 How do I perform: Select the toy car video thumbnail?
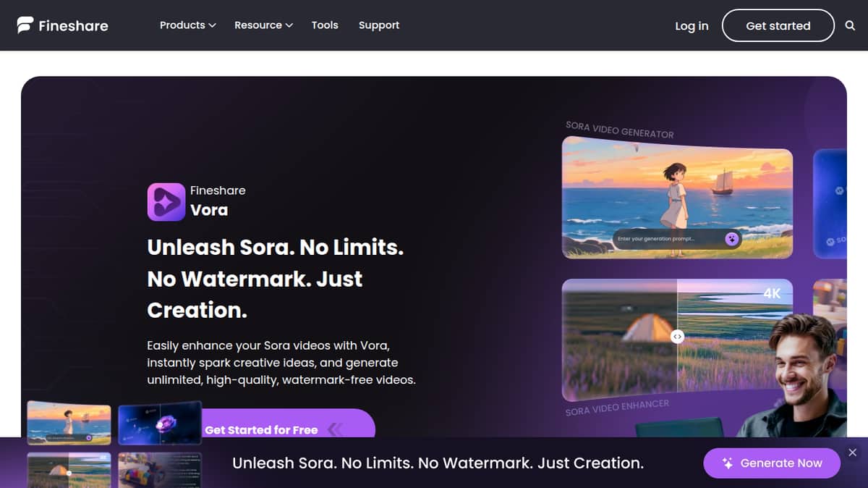coord(160,470)
